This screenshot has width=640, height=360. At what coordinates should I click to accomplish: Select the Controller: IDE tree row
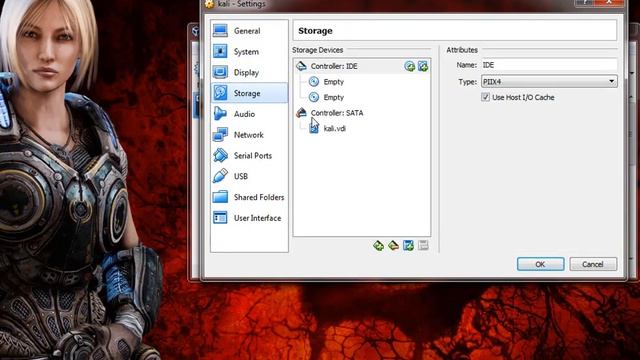(362, 66)
